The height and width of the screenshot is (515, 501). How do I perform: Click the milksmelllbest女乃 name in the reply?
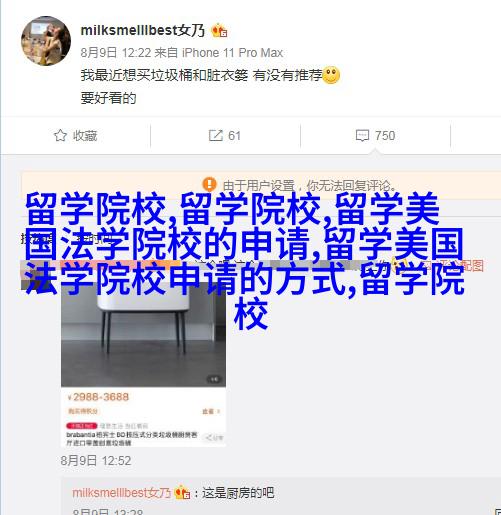point(121,493)
